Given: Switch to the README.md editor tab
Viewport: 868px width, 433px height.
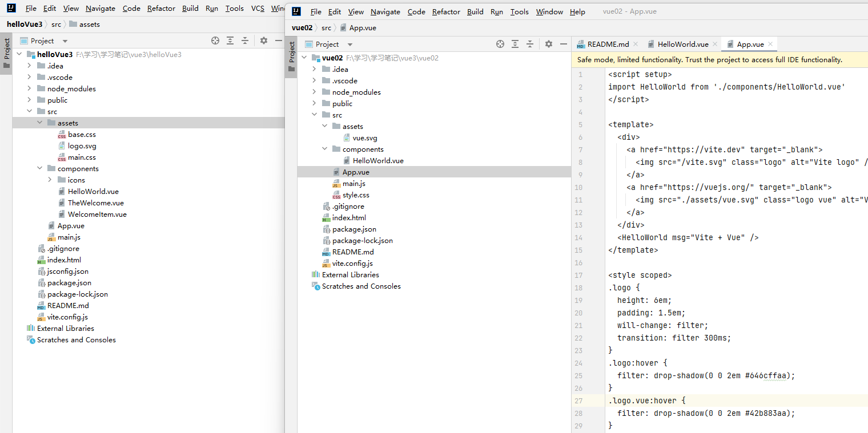Looking at the screenshot, I should coord(608,44).
